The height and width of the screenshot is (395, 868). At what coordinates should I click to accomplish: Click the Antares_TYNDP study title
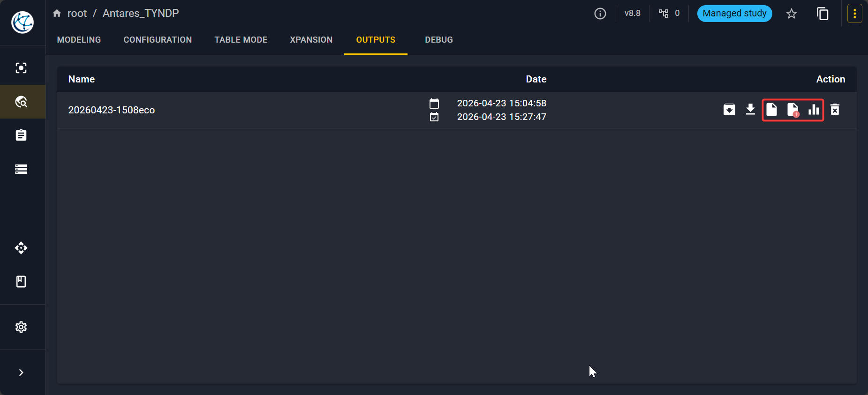tap(141, 13)
